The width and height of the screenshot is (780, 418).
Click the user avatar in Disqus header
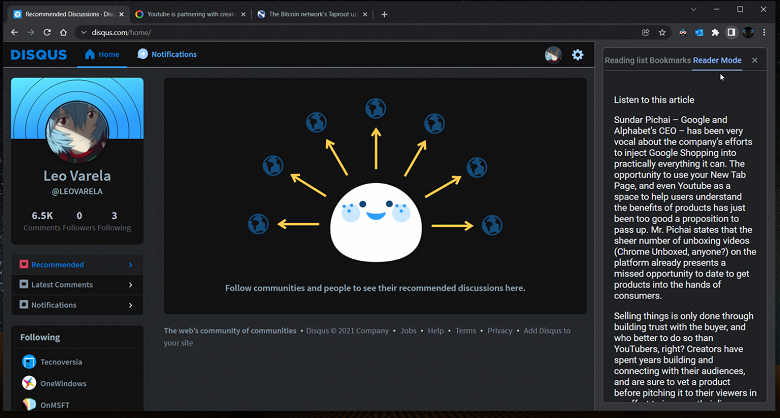coord(552,55)
